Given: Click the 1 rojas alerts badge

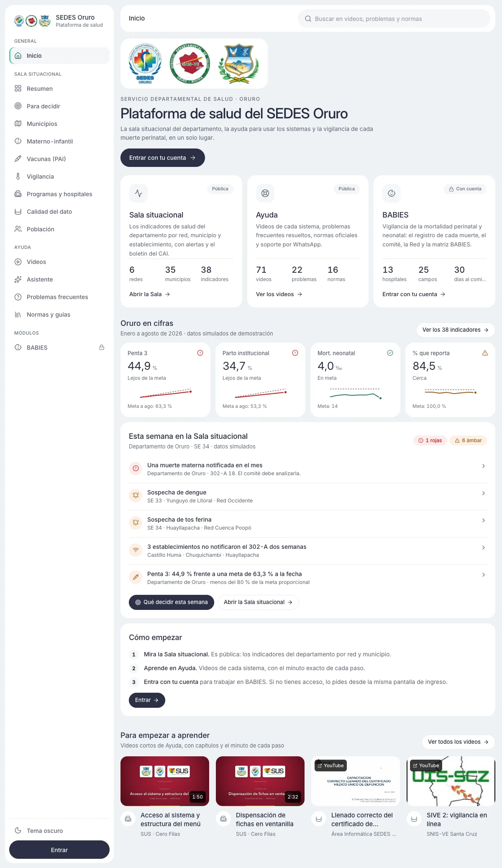Looking at the screenshot, I should [x=430, y=440].
